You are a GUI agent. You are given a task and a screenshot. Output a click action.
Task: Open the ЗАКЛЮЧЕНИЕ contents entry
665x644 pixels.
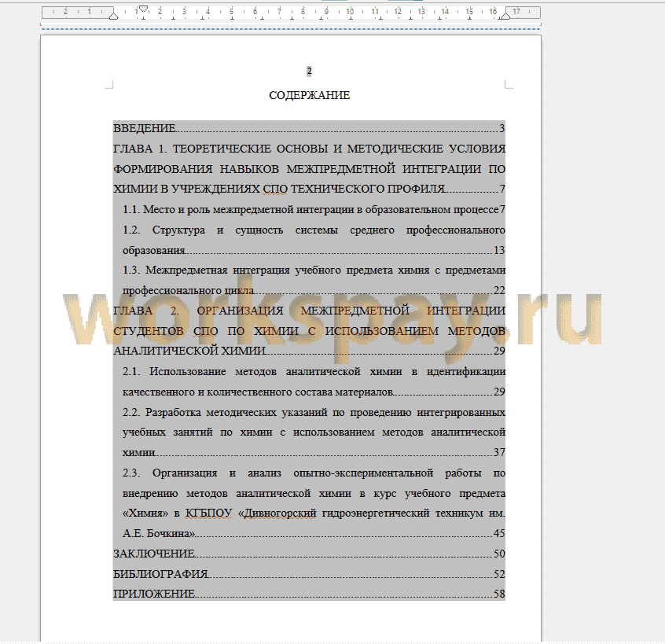pos(309,554)
